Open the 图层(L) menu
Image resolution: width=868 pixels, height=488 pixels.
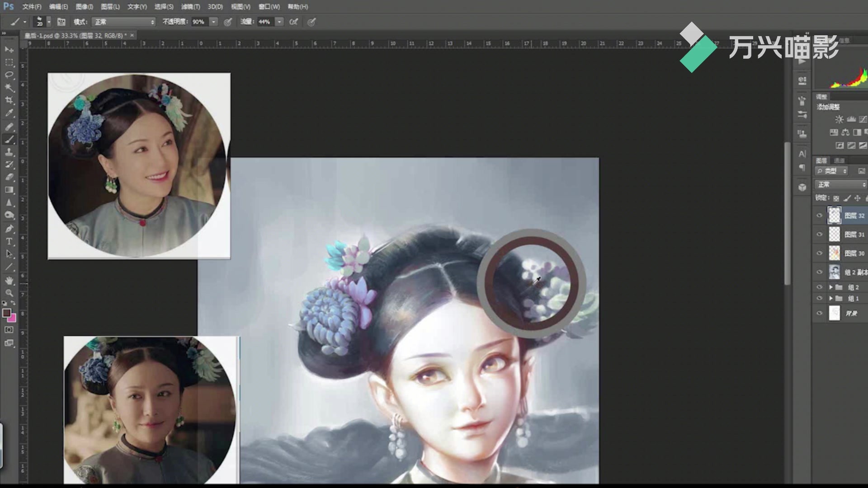click(110, 7)
